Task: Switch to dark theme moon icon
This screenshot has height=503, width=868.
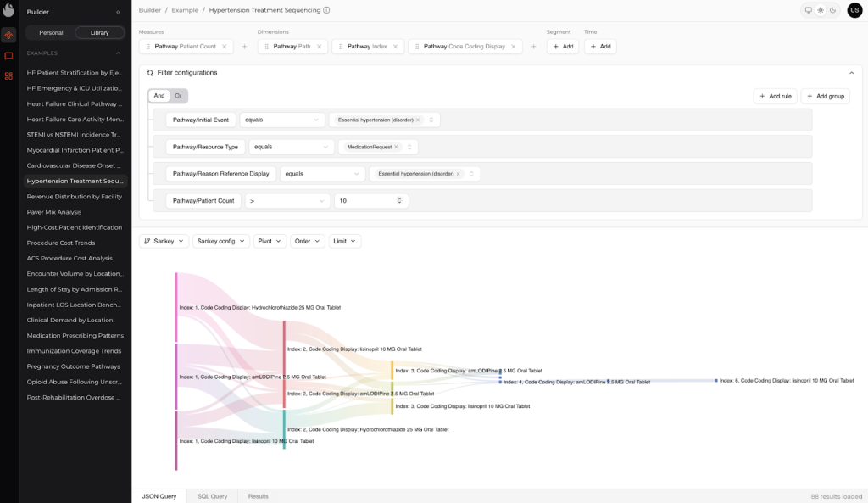Action: [832, 10]
